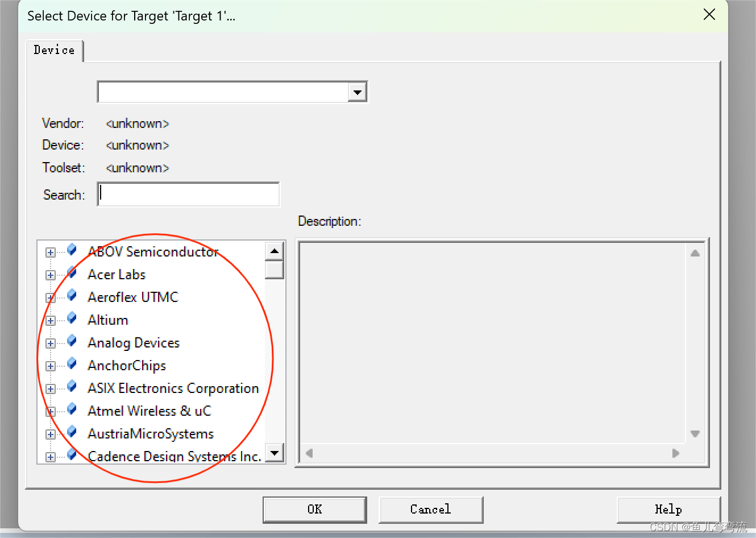
Task: Expand the Acer Labs node
Action: tap(51, 275)
